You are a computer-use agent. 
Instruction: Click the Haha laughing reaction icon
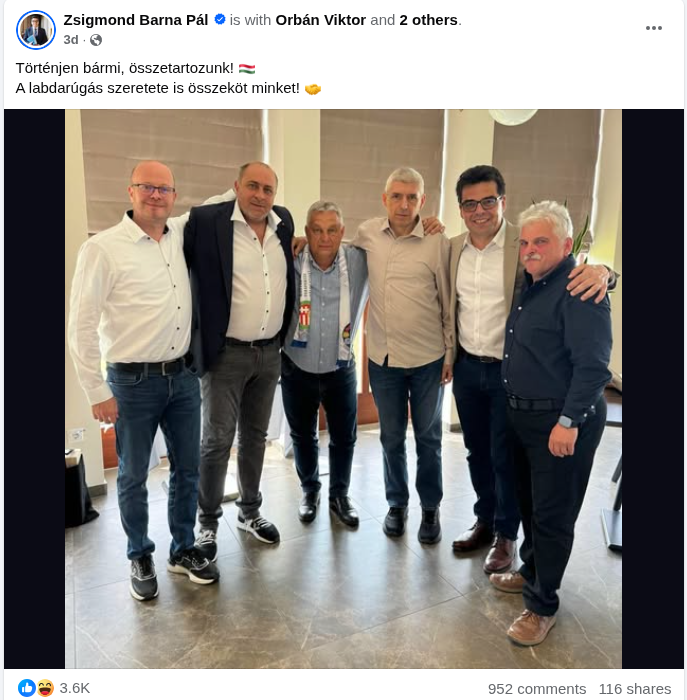tap(45, 688)
